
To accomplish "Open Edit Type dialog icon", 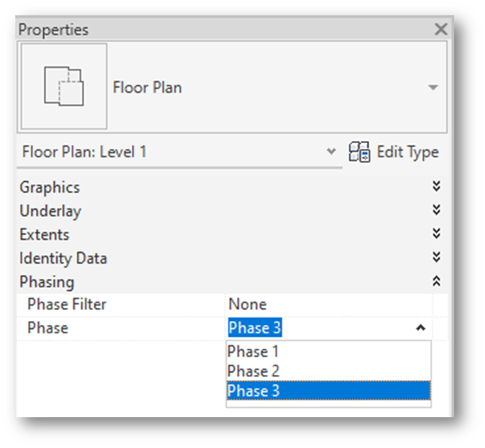I will 359,152.
